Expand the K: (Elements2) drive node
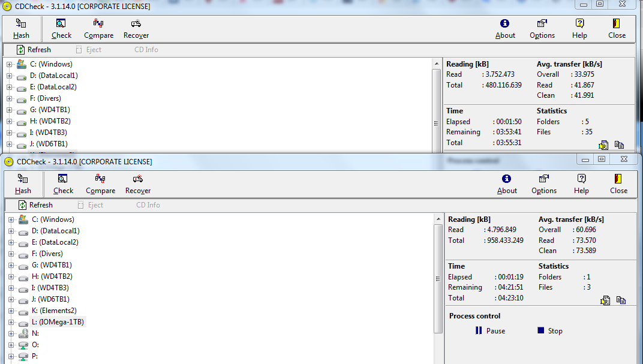643x364 pixels. (x=11, y=311)
